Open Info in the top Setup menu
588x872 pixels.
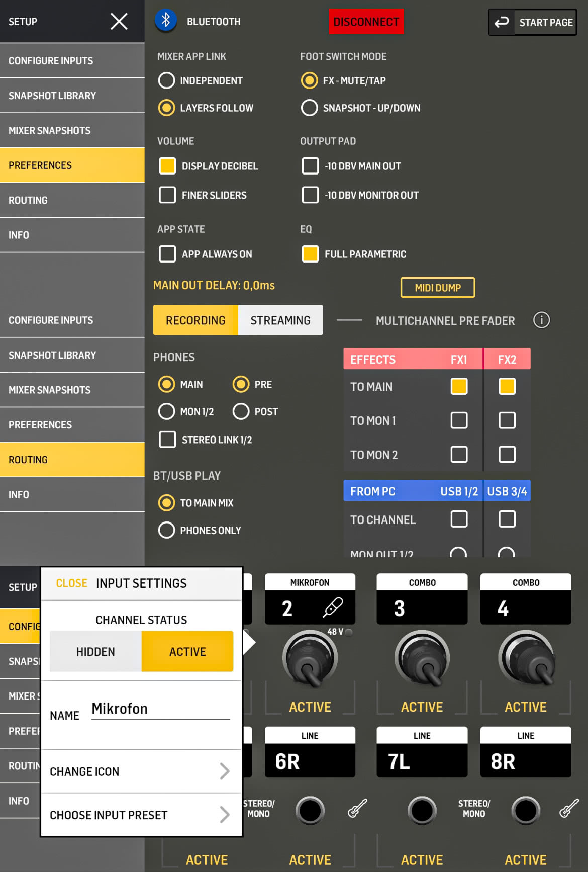click(72, 235)
